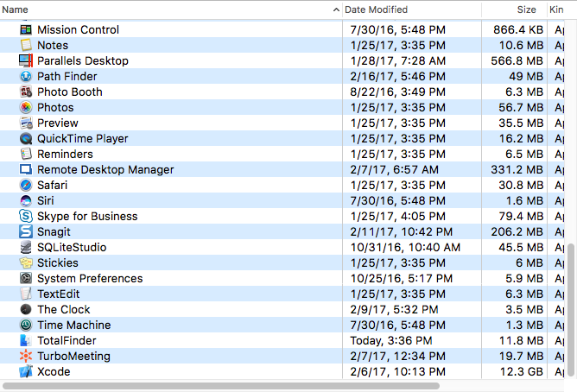Select the Skype for Business name text
Screen dimensions: 577x392
pyautogui.click(x=87, y=216)
